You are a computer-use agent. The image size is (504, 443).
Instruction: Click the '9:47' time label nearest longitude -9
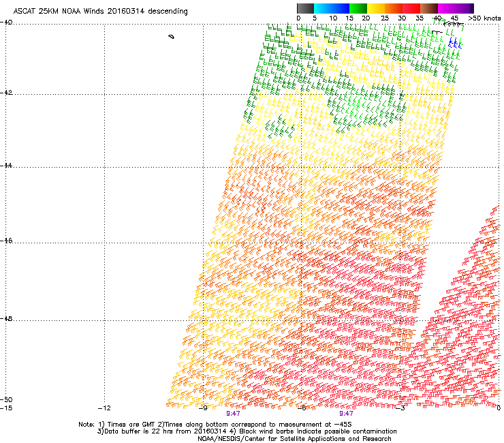pyautogui.click(x=233, y=414)
